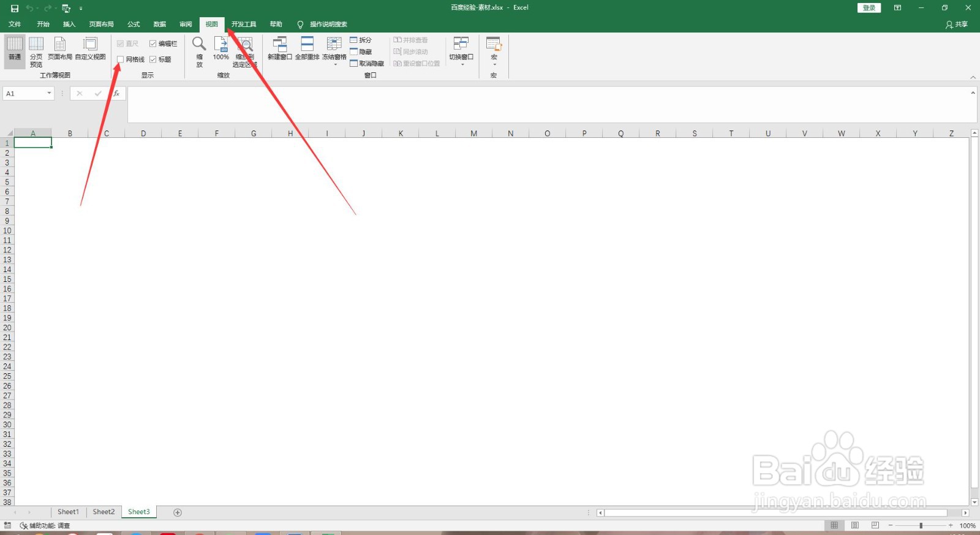Expand the 切换窗口 switch windows dropdown
The width and height of the screenshot is (980, 535).
click(462, 64)
